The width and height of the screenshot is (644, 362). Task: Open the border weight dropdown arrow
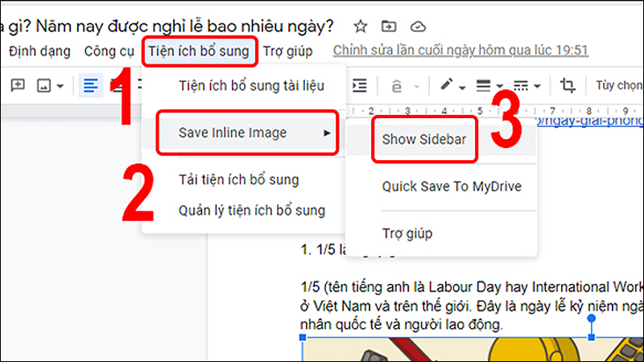coord(499,87)
